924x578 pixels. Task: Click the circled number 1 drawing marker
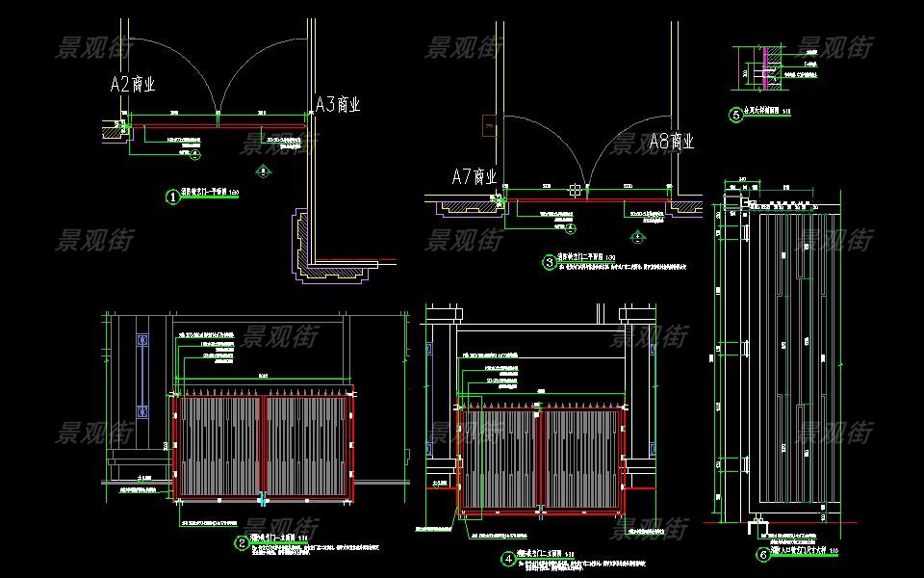tap(173, 197)
